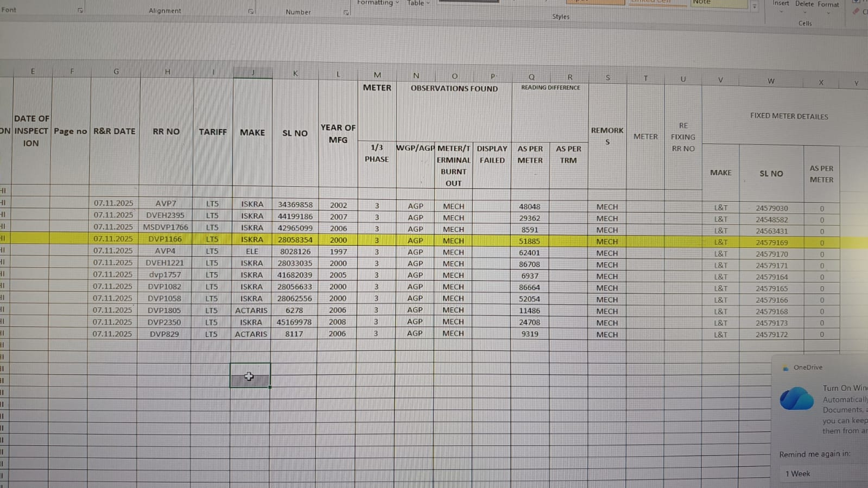The width and height of the screenshot is (868, 488).
Task: Select fixed meter serial '24563431'
Action: point(771,231)
